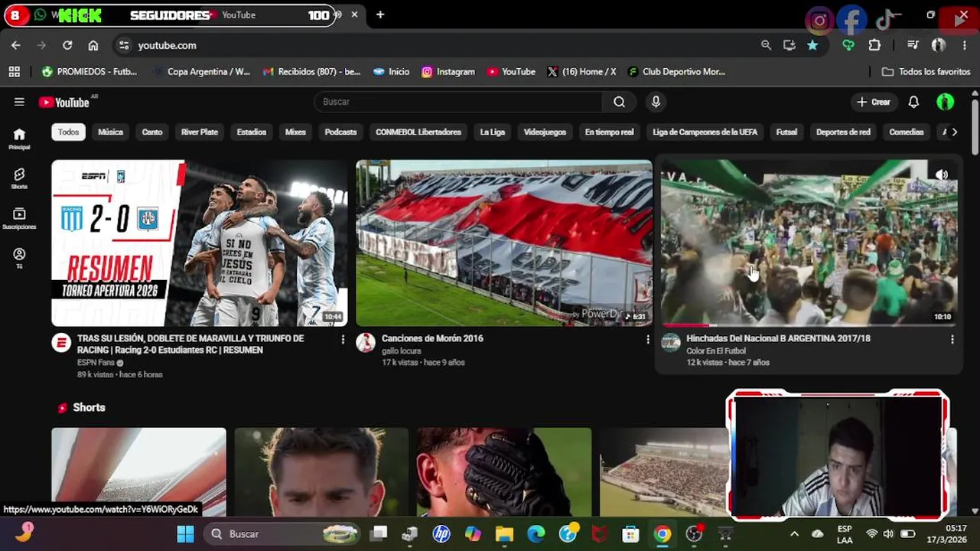Image resolution: width=980 pixels, height=551 pixels.
Task: Open the new tab plus button
Action: click(x=380, y=15)
